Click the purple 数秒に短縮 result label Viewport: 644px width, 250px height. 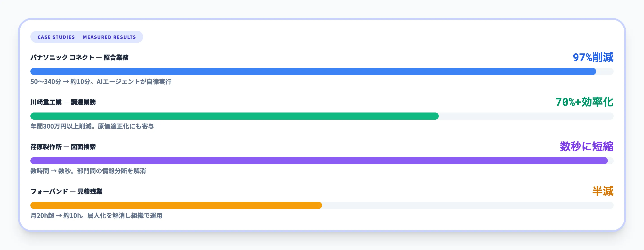586,147
